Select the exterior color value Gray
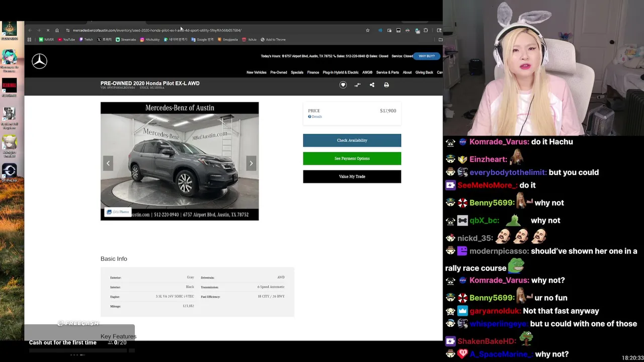Image resolution: width=644 pixels, height=362 pixels. tap(190, 278)
